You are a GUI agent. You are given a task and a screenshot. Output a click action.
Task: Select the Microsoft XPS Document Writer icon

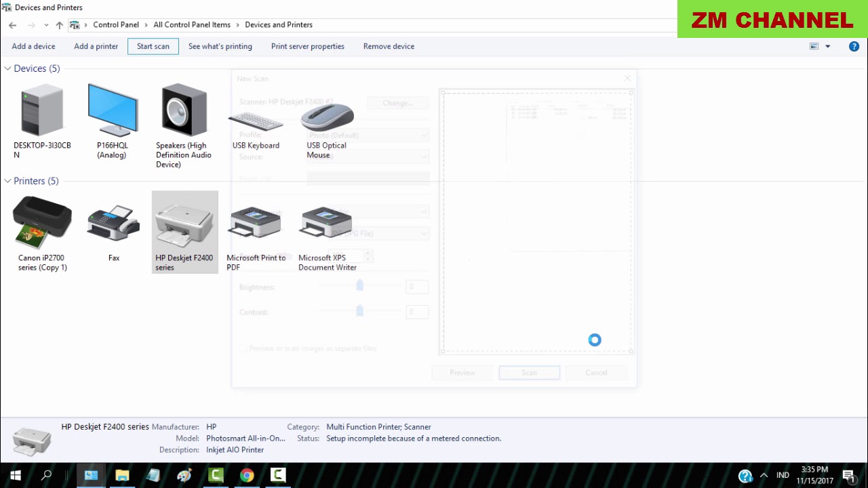coord(327,222)
